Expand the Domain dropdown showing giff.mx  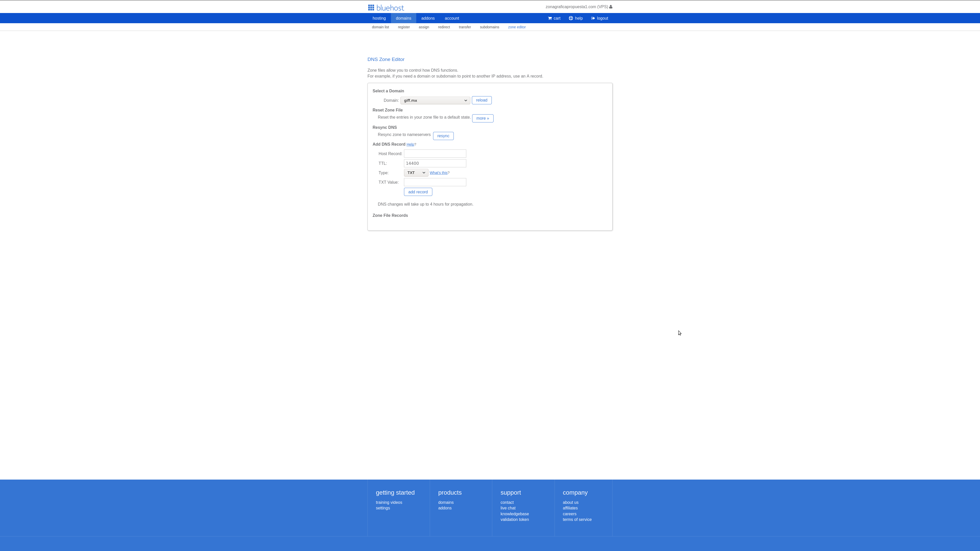[x=435, y=101]
